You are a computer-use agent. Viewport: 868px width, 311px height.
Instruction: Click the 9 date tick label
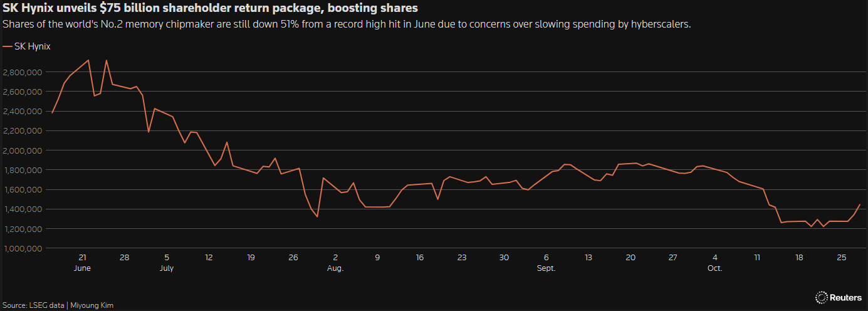(x=377, y=257)
